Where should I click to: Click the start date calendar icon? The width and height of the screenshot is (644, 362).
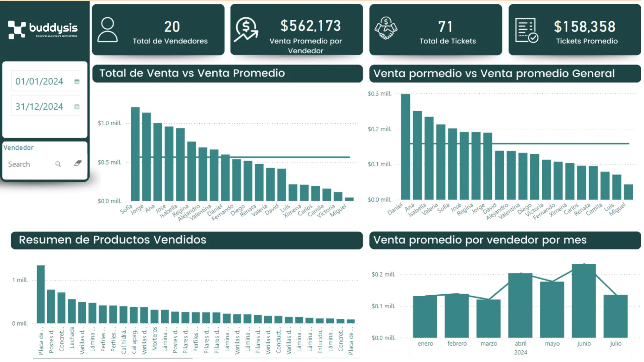click(77, 81)
